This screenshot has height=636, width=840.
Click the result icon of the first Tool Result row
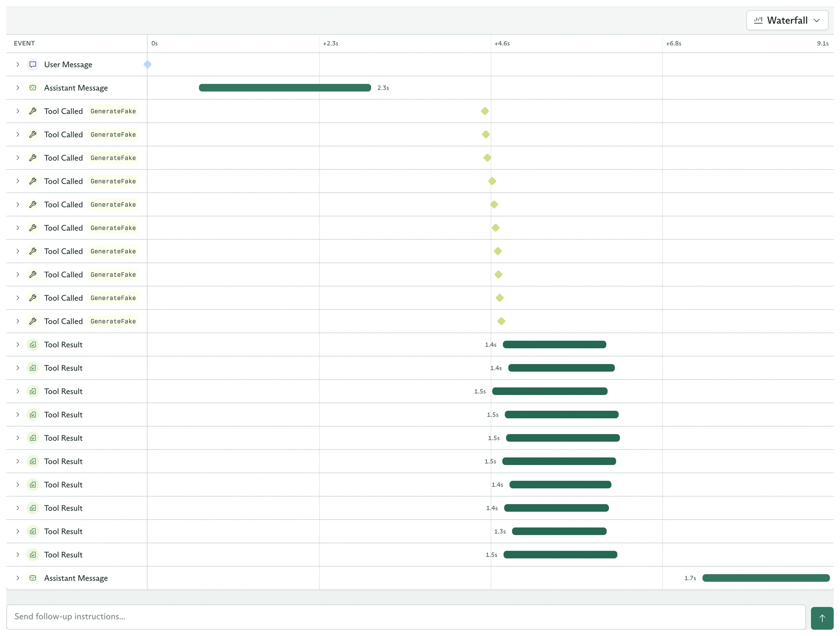point(33,344)
